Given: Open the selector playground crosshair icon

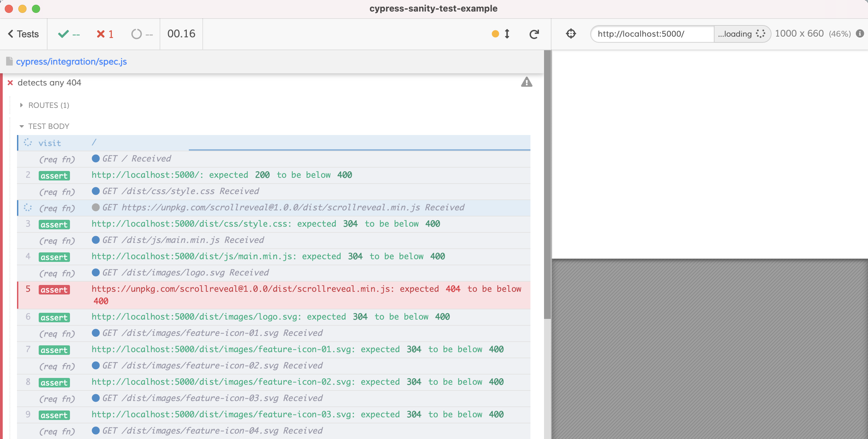Looking at the screenshot, I should 571,34.
